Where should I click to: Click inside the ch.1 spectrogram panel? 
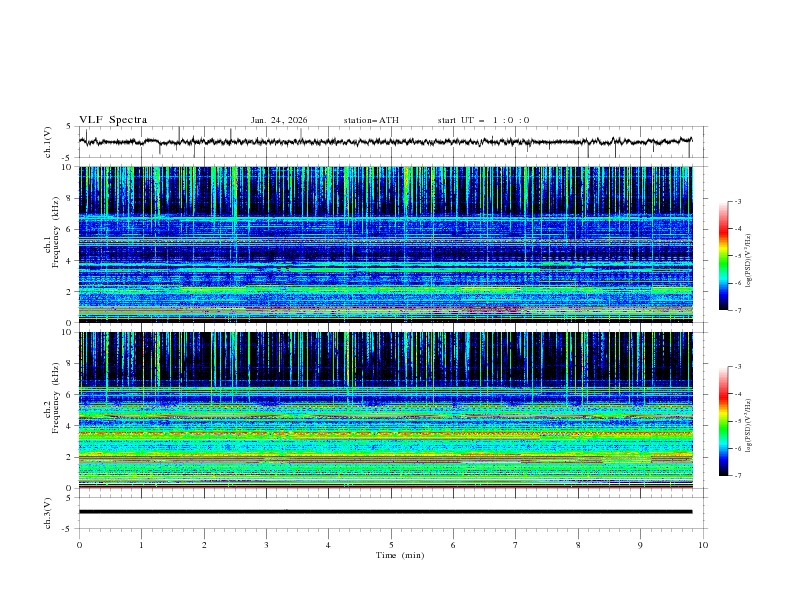coord(390,244)
